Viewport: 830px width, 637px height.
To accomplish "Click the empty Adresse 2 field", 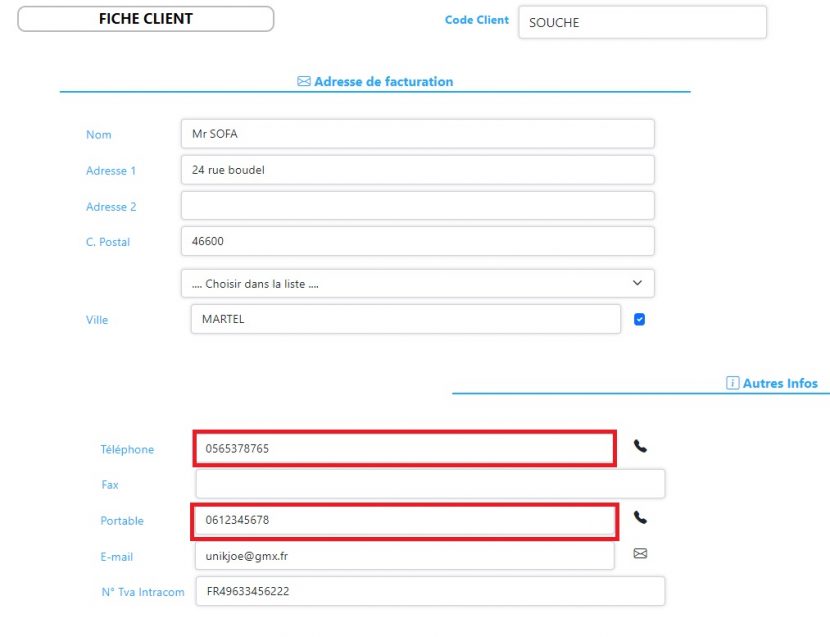I will (x=418, y=205).
